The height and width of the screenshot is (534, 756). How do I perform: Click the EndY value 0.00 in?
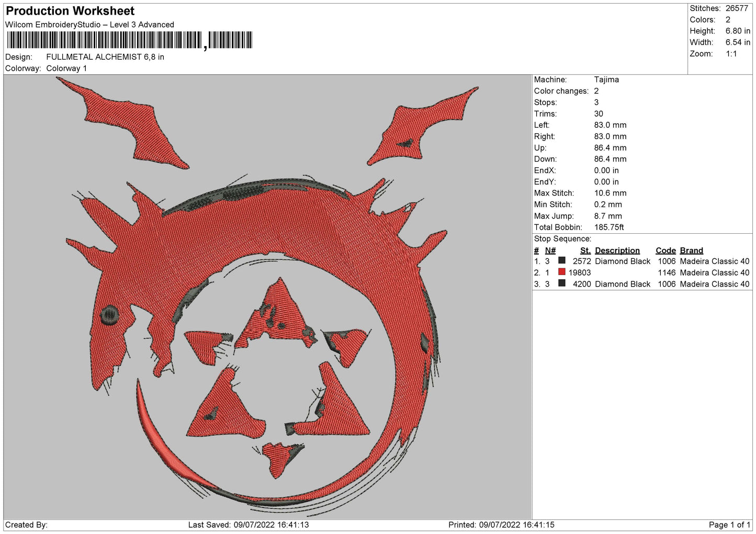coord(606,182)
